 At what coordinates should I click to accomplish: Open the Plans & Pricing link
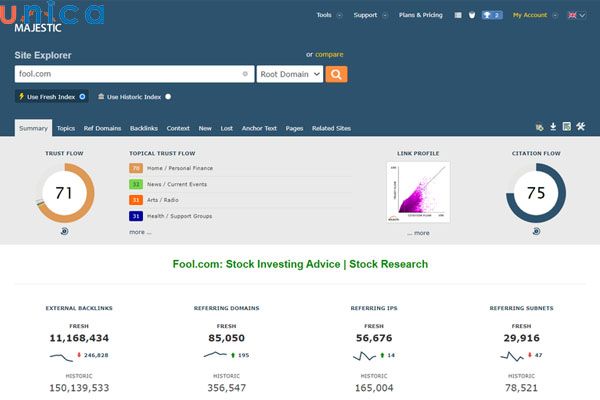tap(419, 16)
